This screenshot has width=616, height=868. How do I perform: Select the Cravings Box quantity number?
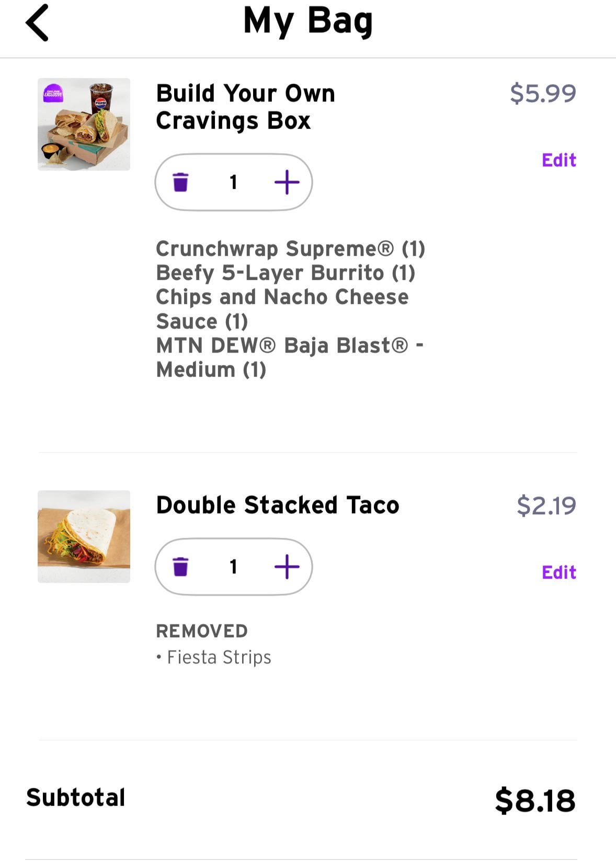point(233,182)
